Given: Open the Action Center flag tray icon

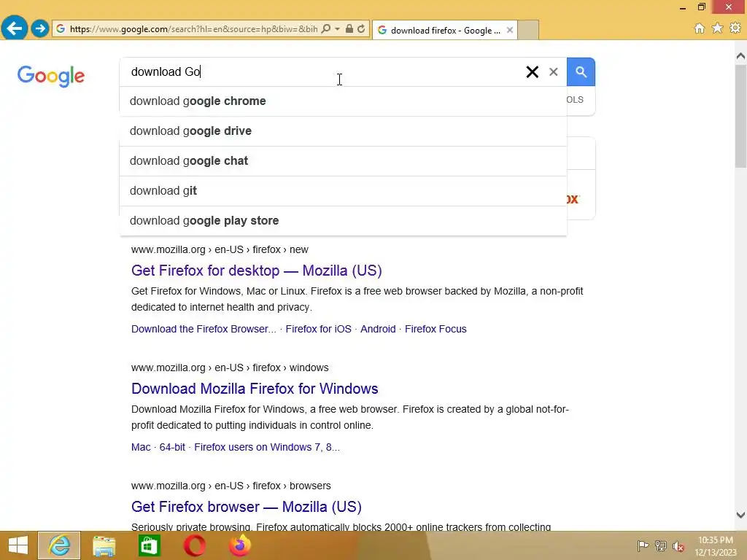Looking at the screenshot, I should (643, 546).
